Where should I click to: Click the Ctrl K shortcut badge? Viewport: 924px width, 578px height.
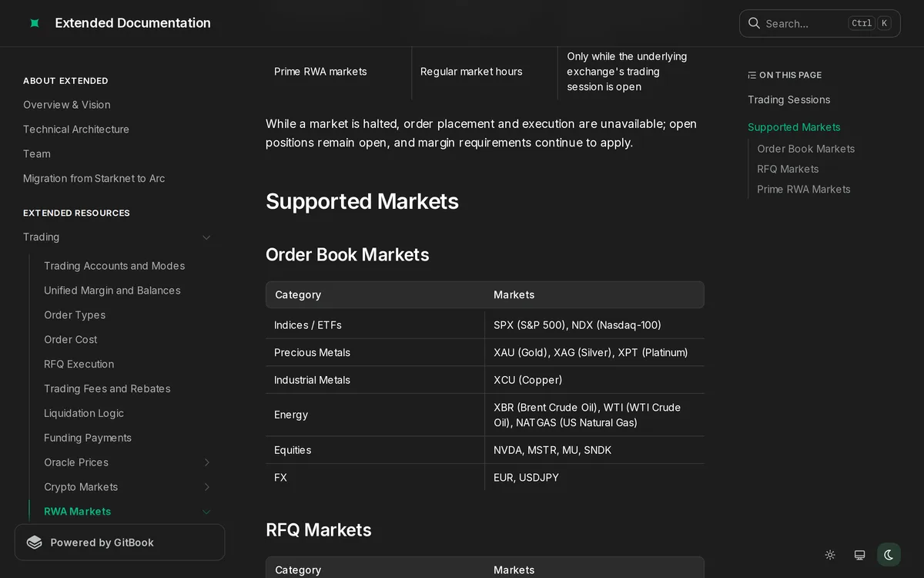click(x=869, y=23)
